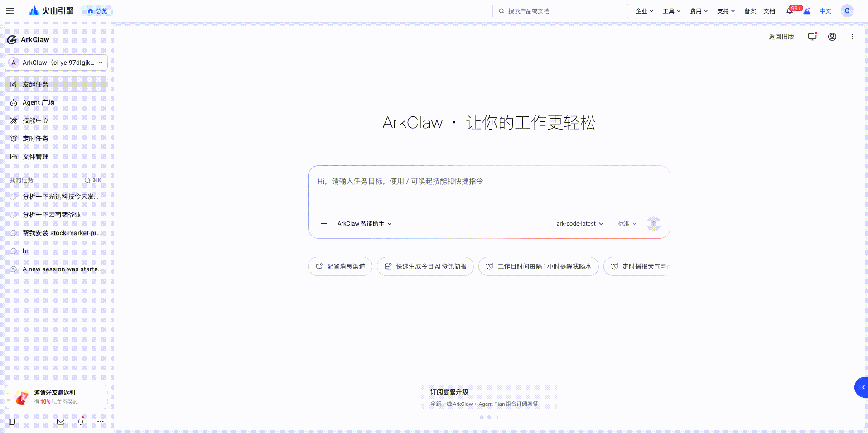868x433 pixels.
Task: Click the robot icon beside Agent 广场
Action: click(14, 102)
